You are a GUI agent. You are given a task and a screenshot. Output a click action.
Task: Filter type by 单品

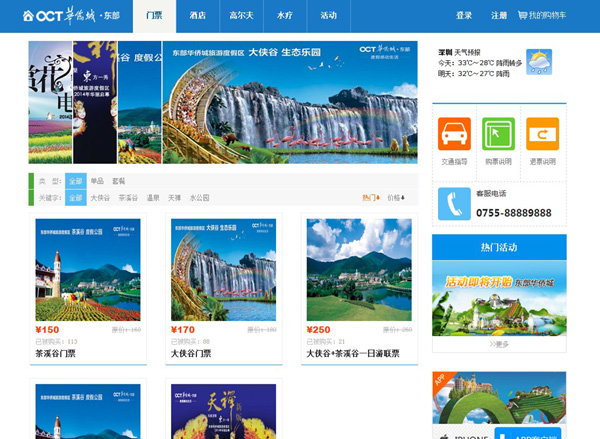coord(97,181)
